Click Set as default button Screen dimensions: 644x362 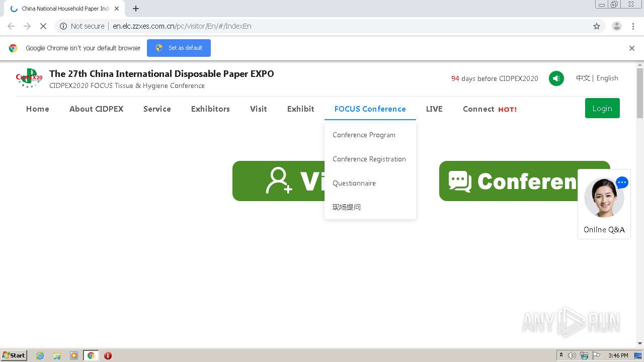click(x=179, y=48)
